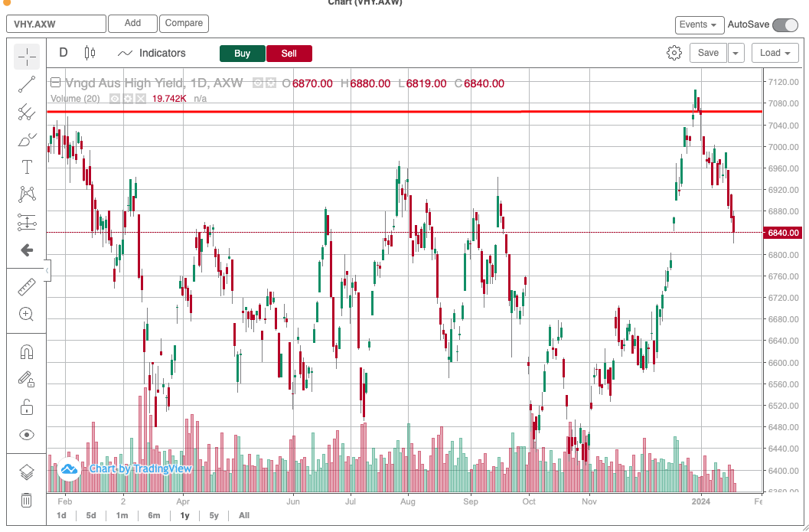Select the text annotation tool
809x532 pixels.
point(26,167)
